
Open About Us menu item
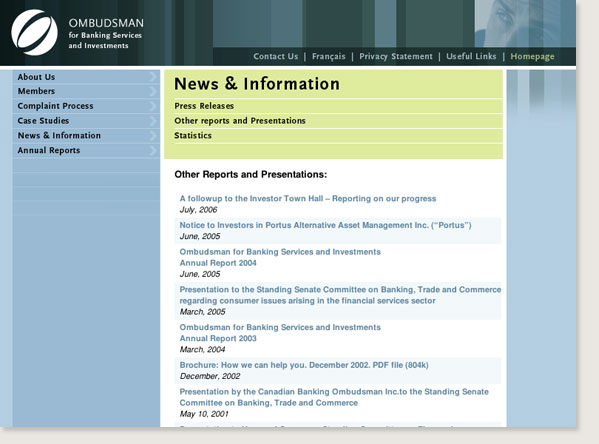coord(36,77)
